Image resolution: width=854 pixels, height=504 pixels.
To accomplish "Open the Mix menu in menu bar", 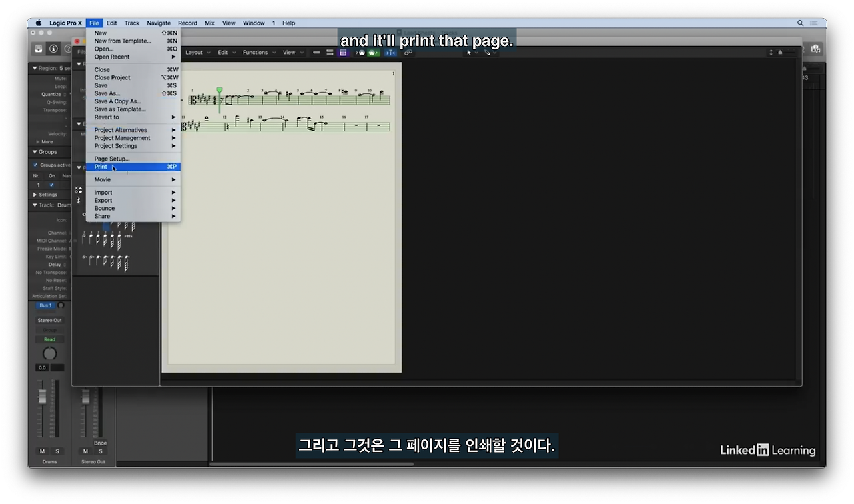I will click(x=209, y=23).
